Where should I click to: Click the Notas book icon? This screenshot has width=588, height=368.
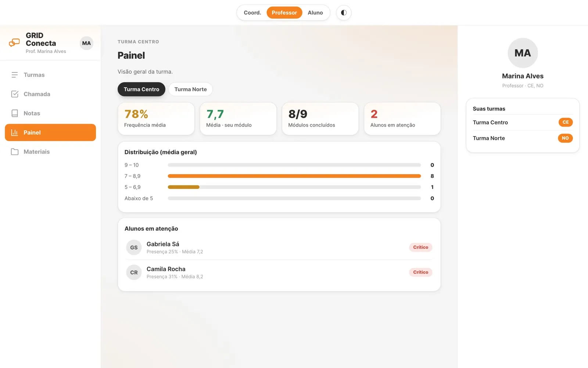point(15,113)
